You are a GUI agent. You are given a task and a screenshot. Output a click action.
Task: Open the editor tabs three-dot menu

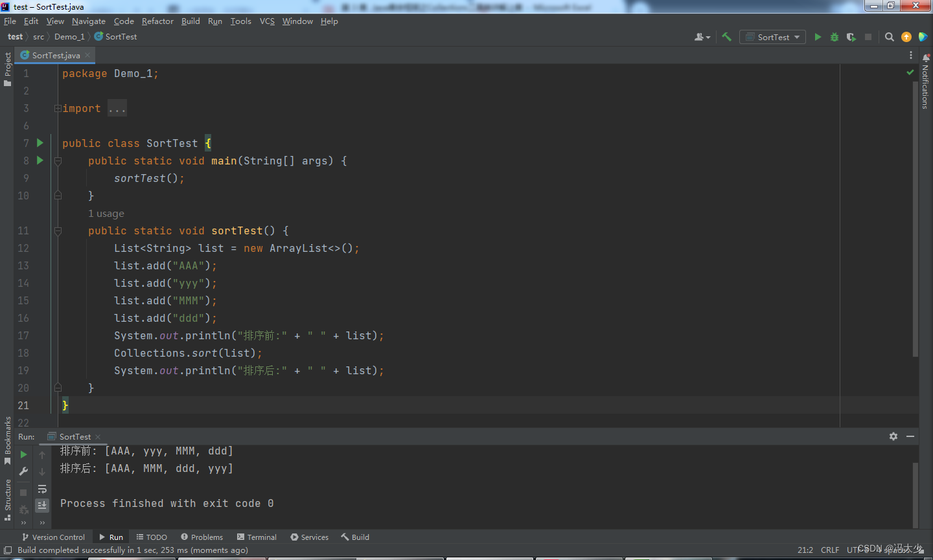[911, 55]
